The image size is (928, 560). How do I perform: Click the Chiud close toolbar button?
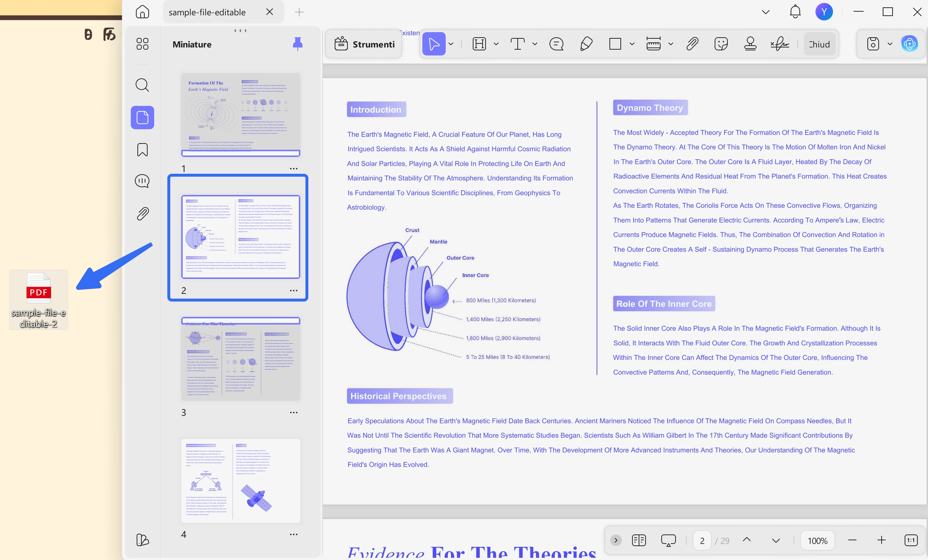click(x=819, y=45)
